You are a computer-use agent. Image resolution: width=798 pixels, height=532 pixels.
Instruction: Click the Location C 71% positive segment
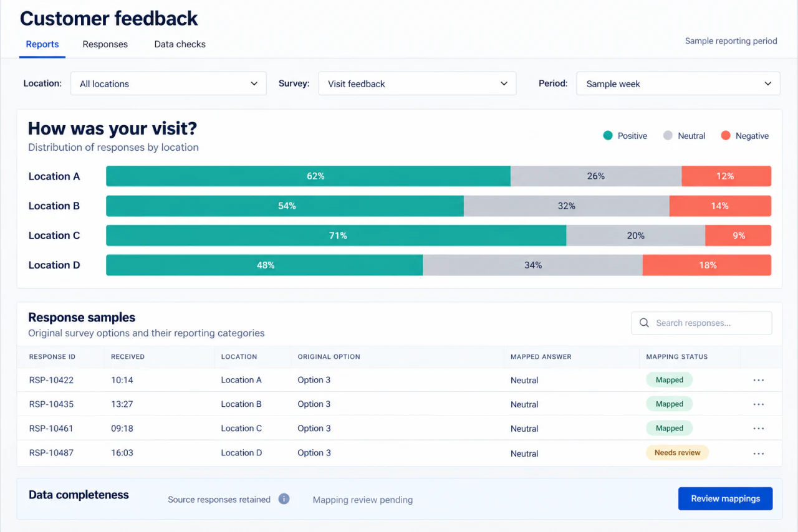tap(336, 235)
